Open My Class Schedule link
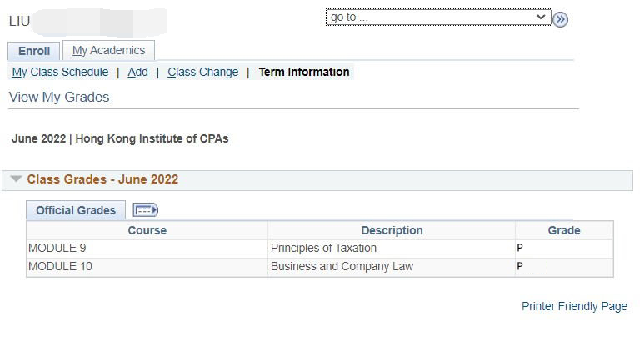 click(x=60, y=72)
